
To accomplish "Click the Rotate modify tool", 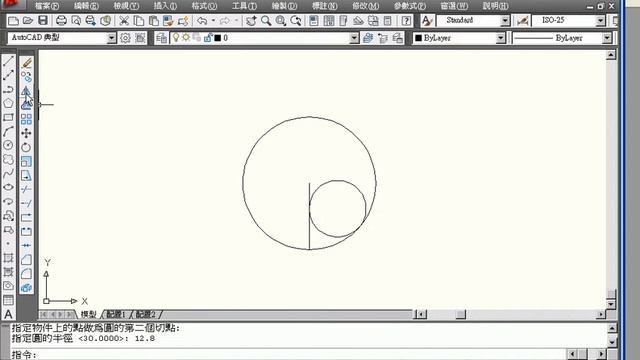I will point(27,147).
